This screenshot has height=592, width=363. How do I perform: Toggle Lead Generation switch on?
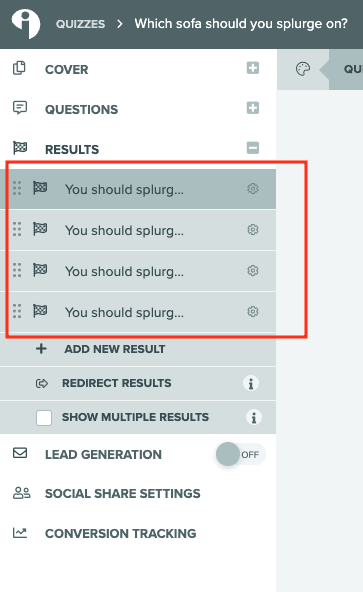[240, 454]
